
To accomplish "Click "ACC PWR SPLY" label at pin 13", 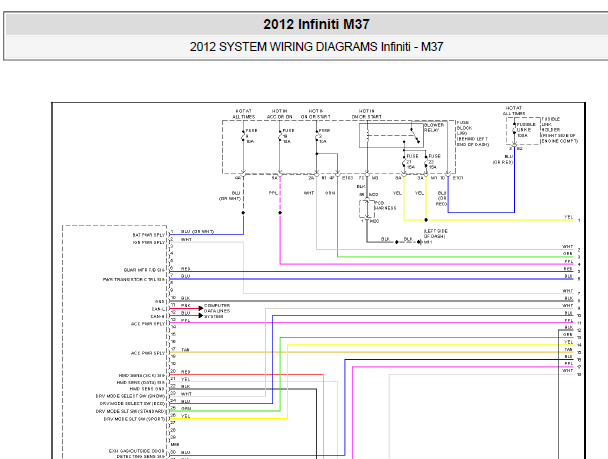I will click(x=148, y=324).
